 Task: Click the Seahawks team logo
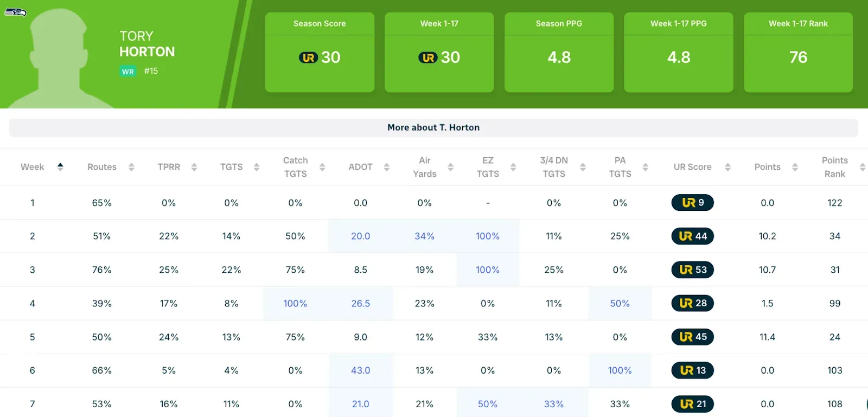pos(15,12)
